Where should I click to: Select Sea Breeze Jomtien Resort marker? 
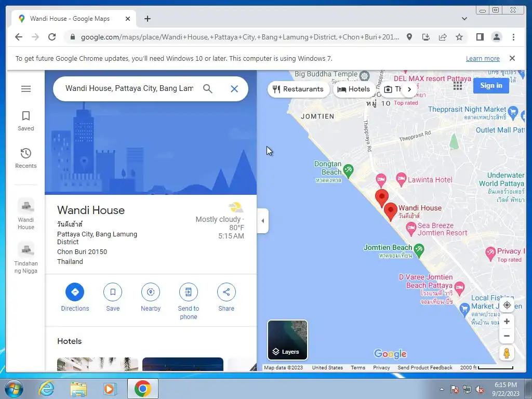(x=411, y=229)
